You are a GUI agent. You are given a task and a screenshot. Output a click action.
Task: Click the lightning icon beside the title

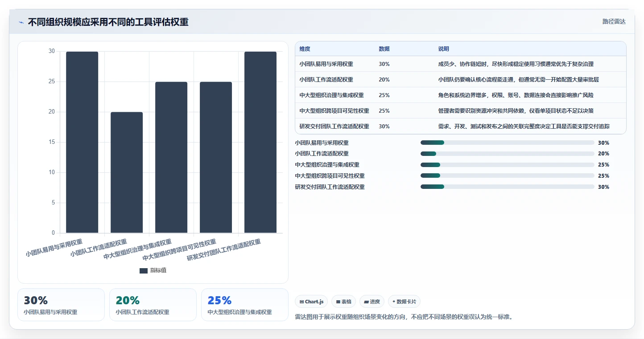click(x=21, y=22)
